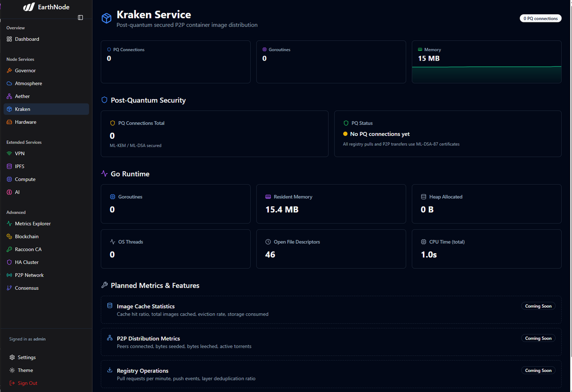This screenshot has height=392, width=572.
Task: Click the VPN wifi icon
Action: tap(10, 154)
